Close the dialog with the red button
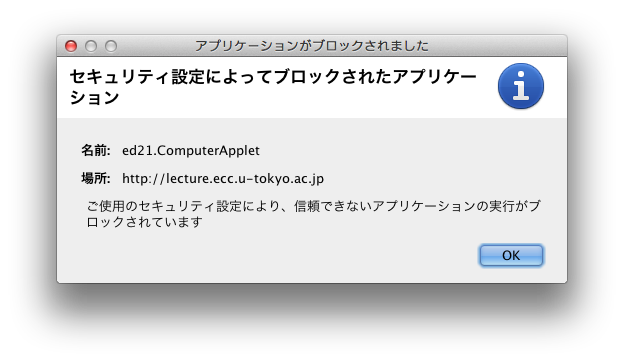This screenshot has width=624, height=362. coord(71,46)
